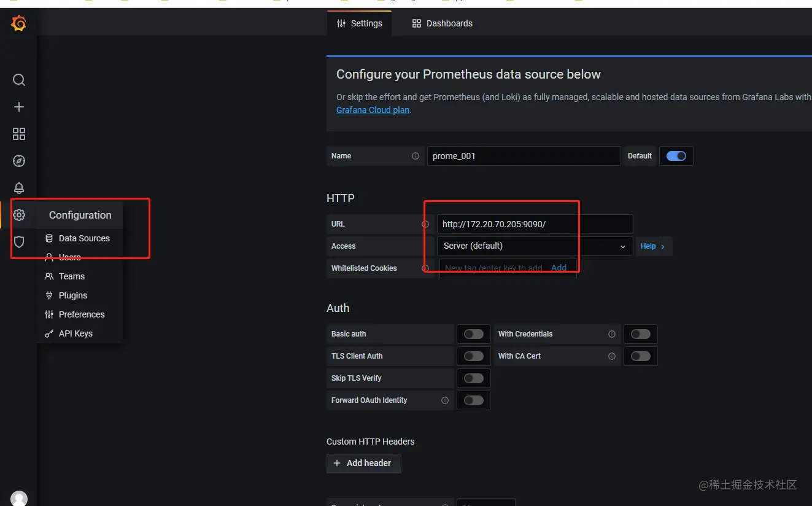Click the Add header button
The width and height of the screenshot is (812, 506).
point(363,463)
